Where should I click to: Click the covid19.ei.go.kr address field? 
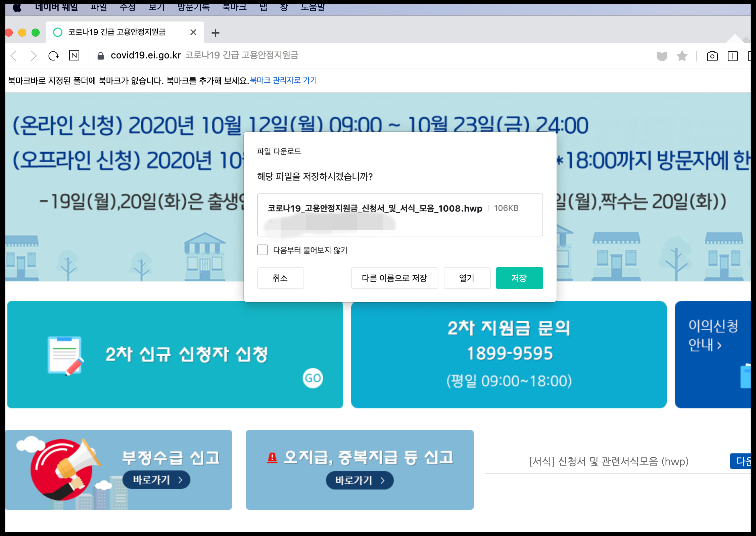(146, 55)
